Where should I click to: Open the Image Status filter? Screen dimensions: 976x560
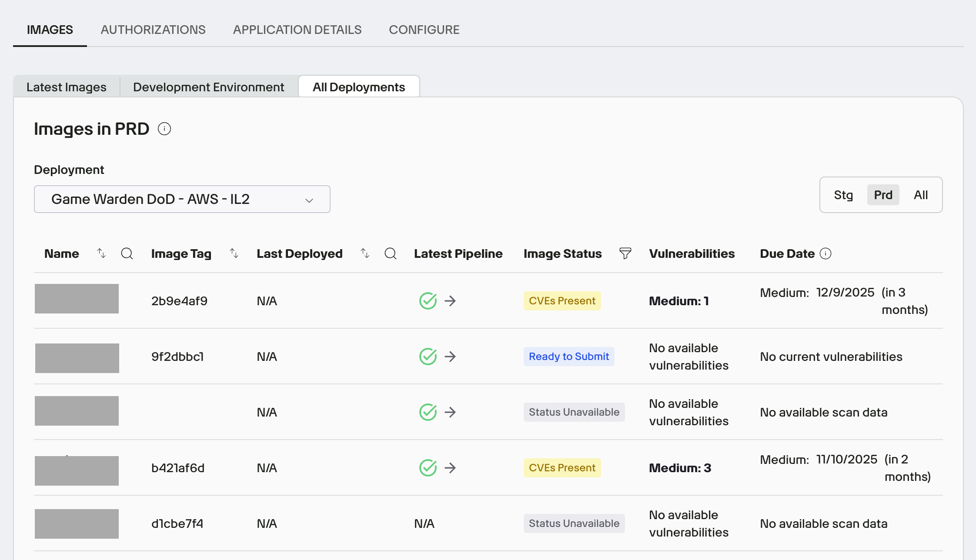(625, 253)
